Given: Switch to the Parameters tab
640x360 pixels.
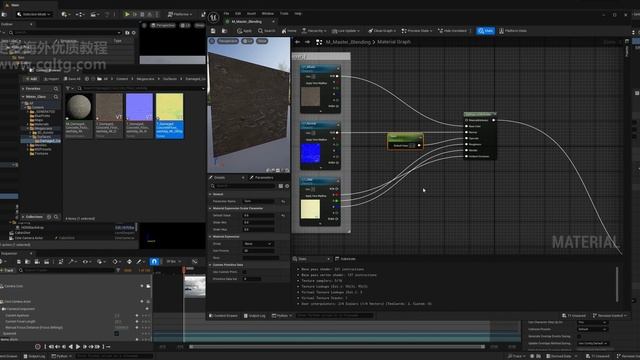Looking at the screenshot, I should (261, 178).
